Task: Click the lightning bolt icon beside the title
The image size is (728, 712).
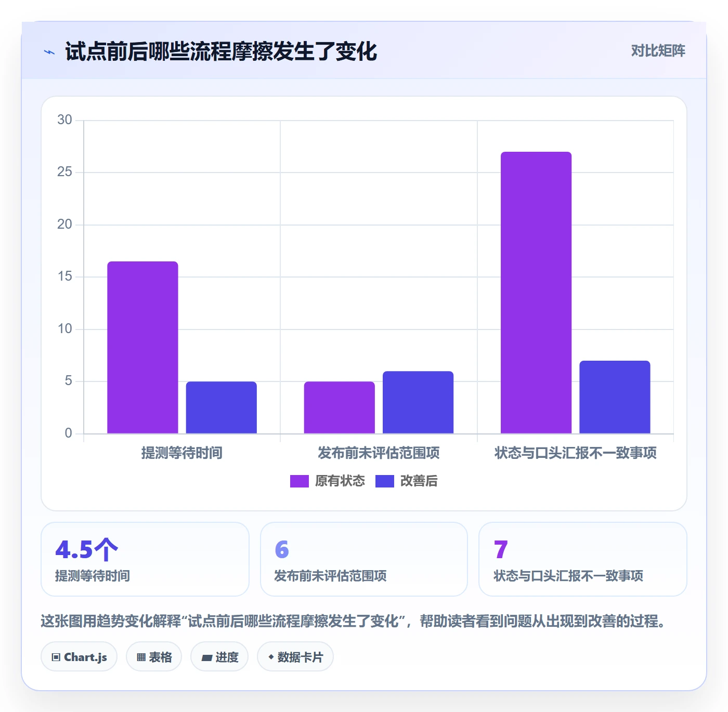Action: pos(49,52)
